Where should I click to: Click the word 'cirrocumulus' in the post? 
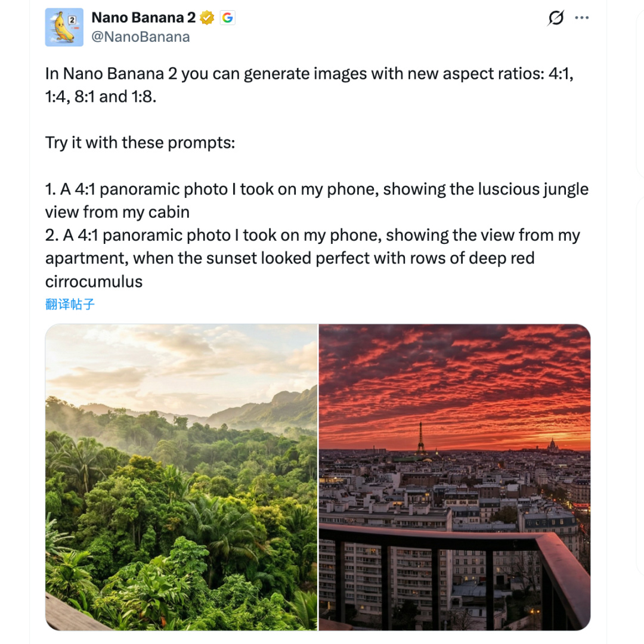click(x=94, y=281)
